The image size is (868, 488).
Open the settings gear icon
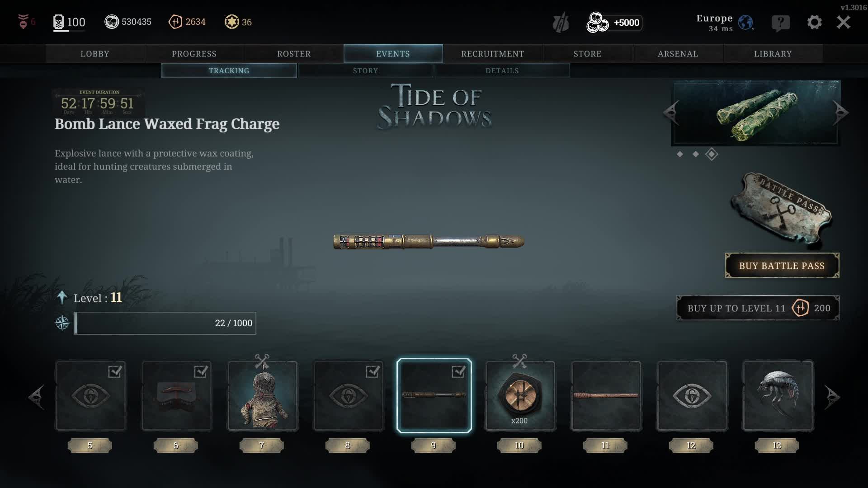pyautogui.click(x=814, y=22)
